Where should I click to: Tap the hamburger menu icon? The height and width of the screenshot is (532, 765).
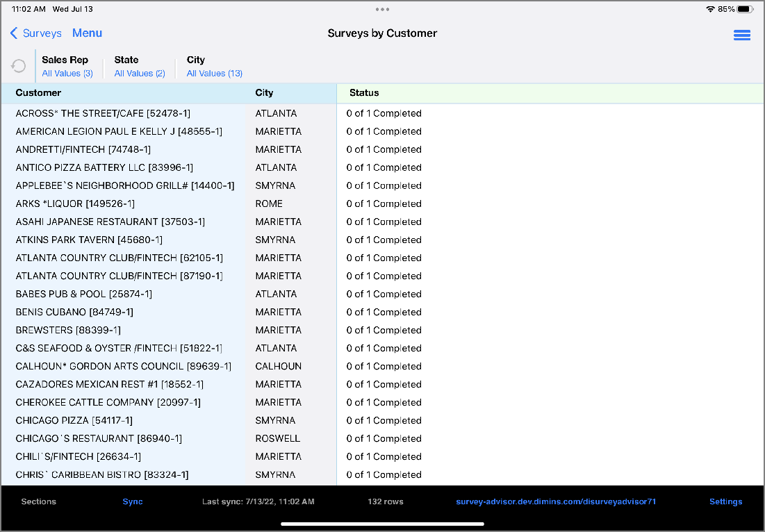(x=741, y=35)
